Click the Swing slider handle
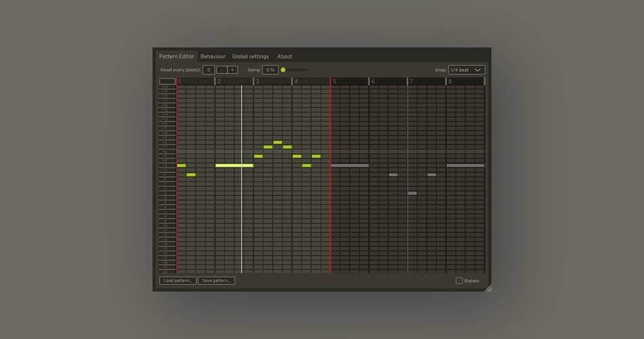 [283, 70]
